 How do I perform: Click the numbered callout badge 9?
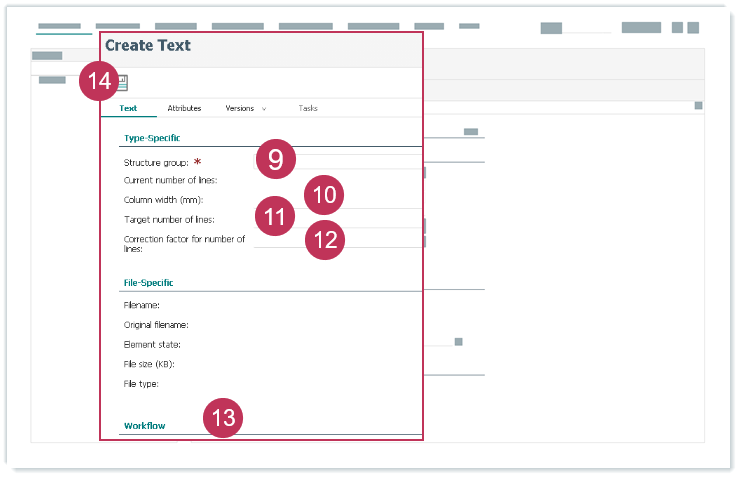pyautogui.click(x=275, y=158)
